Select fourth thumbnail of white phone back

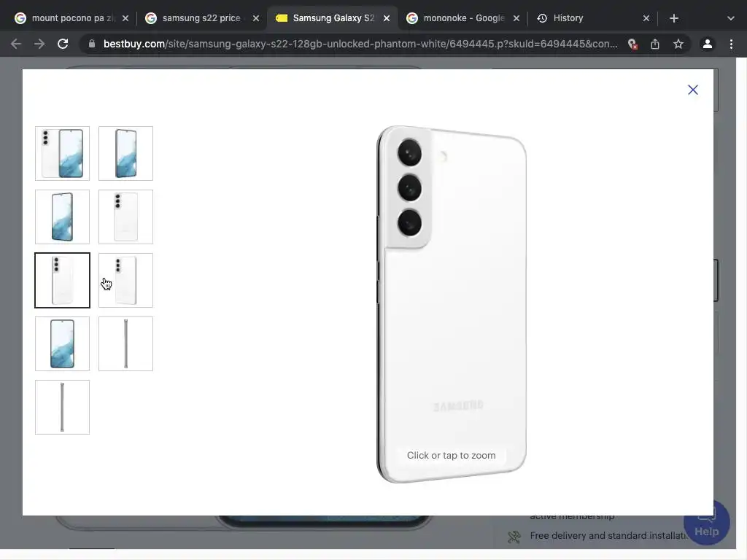pos(125,217)
